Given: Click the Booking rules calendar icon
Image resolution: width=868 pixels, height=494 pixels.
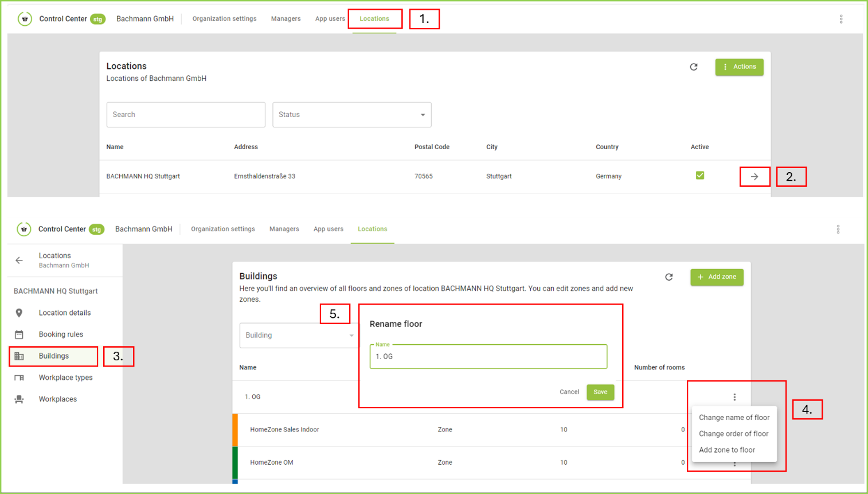Looking at the screenshot, I should (x=19, y=334).
